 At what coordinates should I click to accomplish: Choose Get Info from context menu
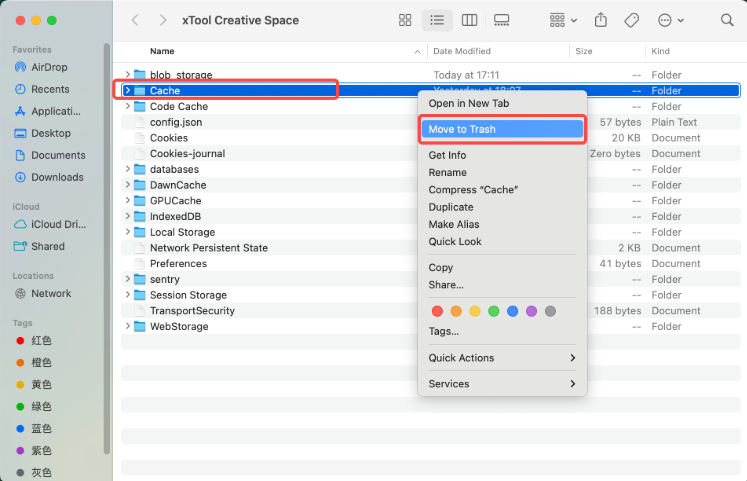(x=502, y=155)
